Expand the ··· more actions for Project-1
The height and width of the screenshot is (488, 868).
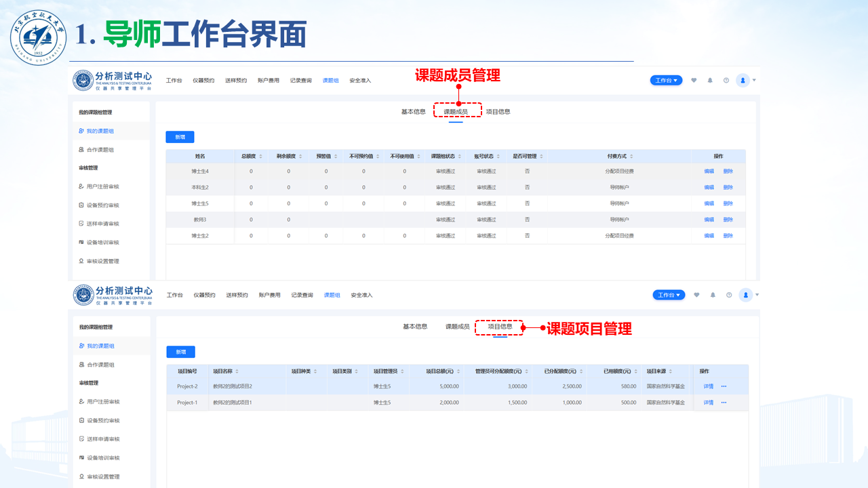[724, 403]
